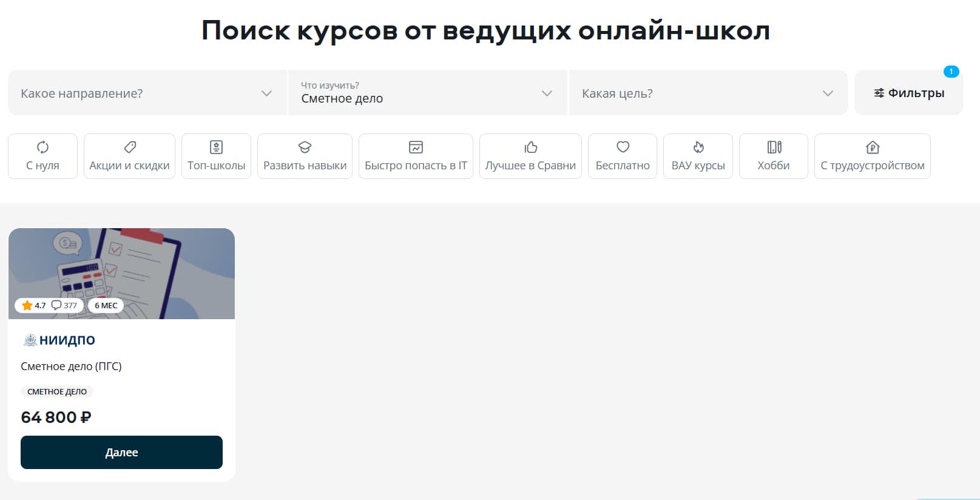Click the flame icon for ВАУ курсы

click(698, 147)
